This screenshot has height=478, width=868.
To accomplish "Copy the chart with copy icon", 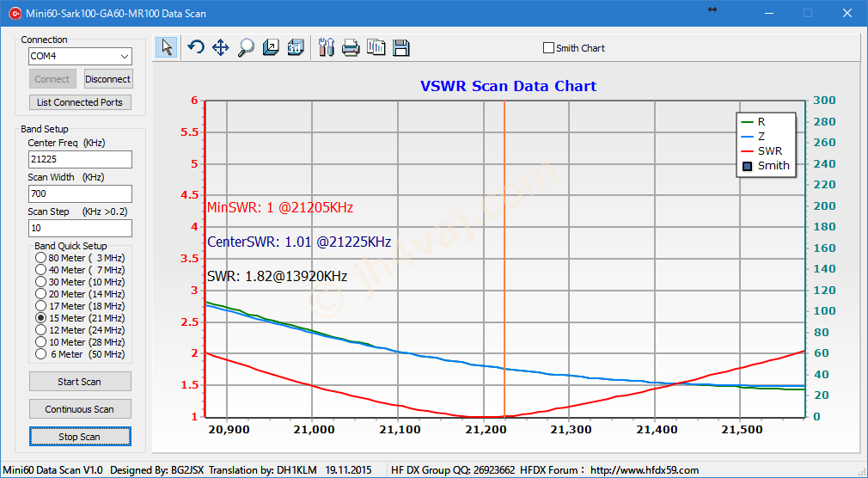I will (x=376, y=47).
